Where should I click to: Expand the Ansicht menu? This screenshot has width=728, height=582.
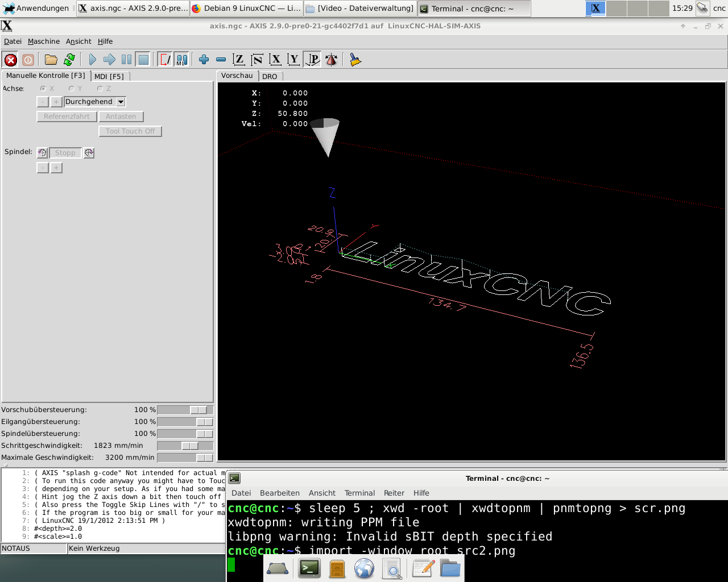pyautogui.click(x=78, y=41)
